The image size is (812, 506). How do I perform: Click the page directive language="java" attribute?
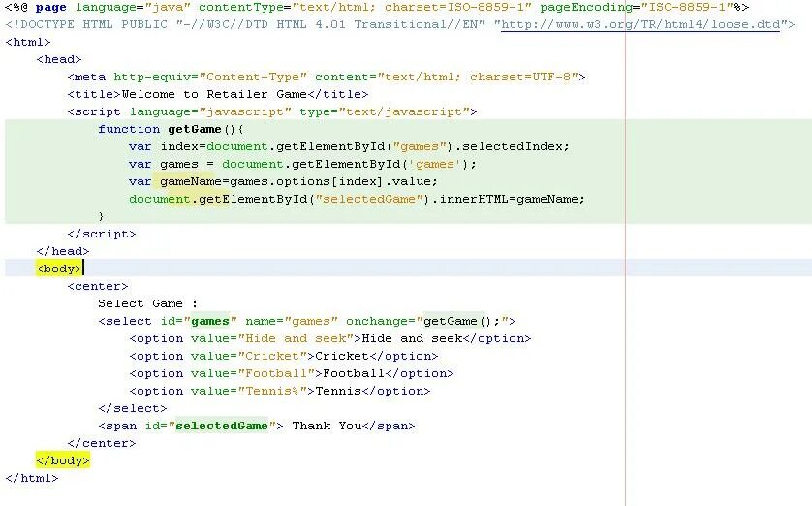click(133, 7)
